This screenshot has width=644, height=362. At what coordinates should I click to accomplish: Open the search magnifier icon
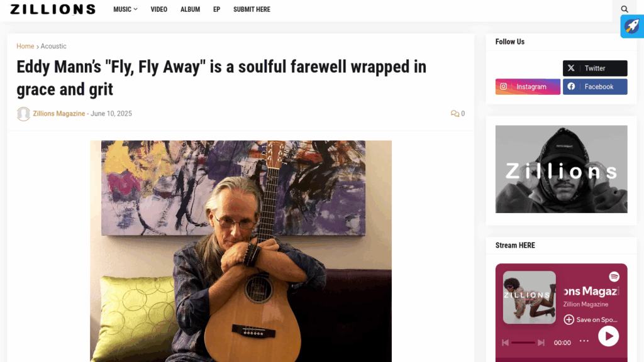[x=625, y=9]
